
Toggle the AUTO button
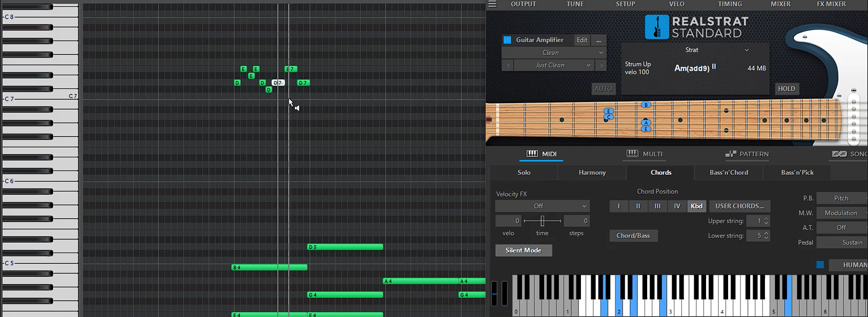coord(604,89)
